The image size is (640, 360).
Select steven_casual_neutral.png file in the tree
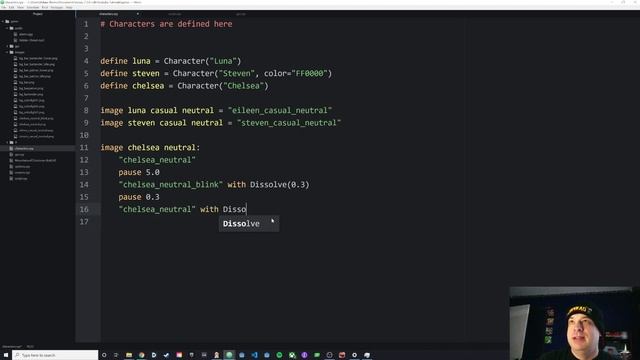coord(36,136)
